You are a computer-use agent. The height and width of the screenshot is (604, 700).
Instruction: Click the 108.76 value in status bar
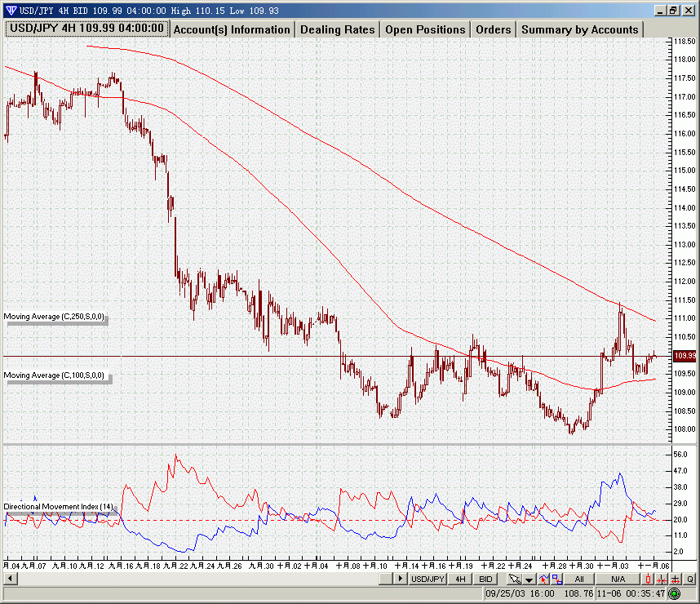click(578, 593)
